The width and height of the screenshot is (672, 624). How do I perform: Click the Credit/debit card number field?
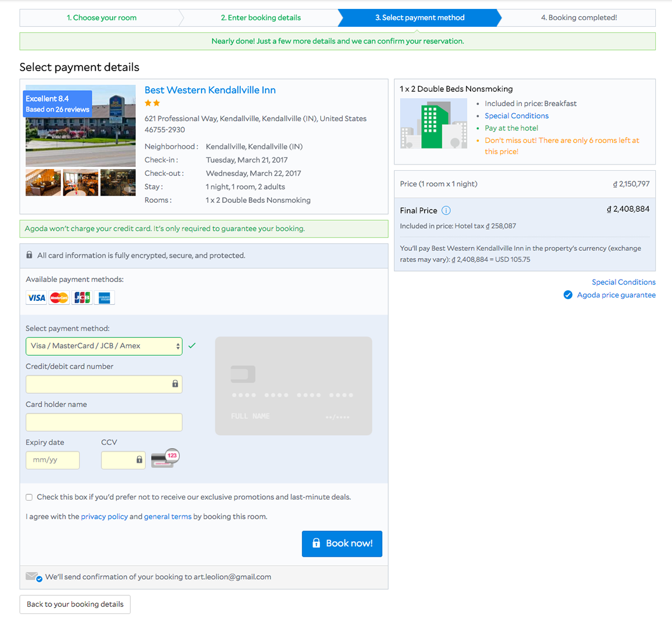click(x=104, y=384)
